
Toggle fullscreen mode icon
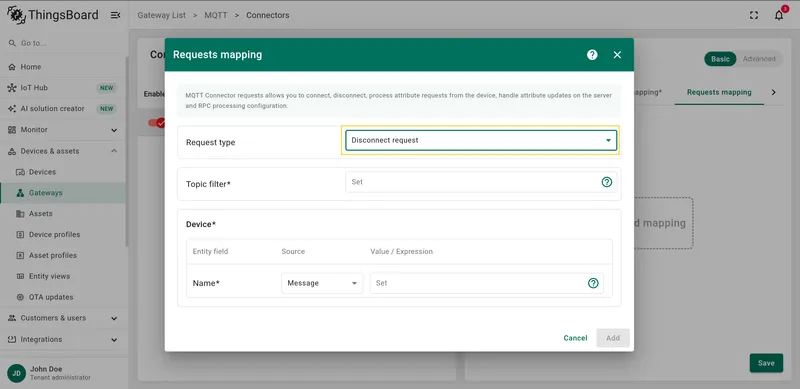[x=754, y=15]
